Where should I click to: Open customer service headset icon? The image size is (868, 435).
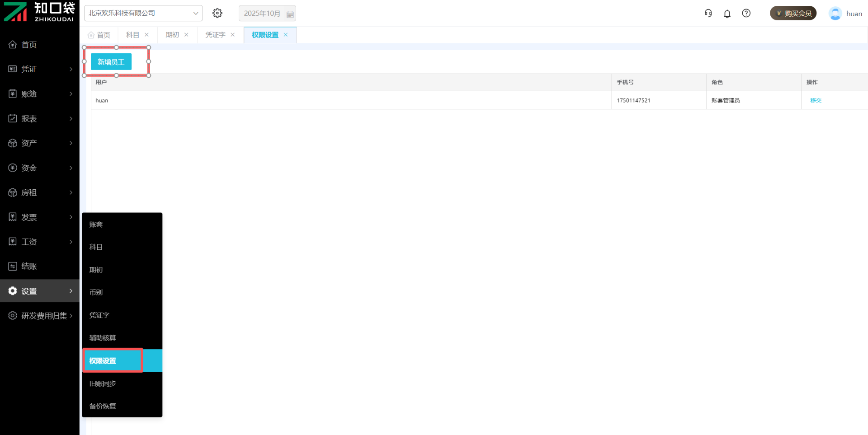tap(708, 13)
